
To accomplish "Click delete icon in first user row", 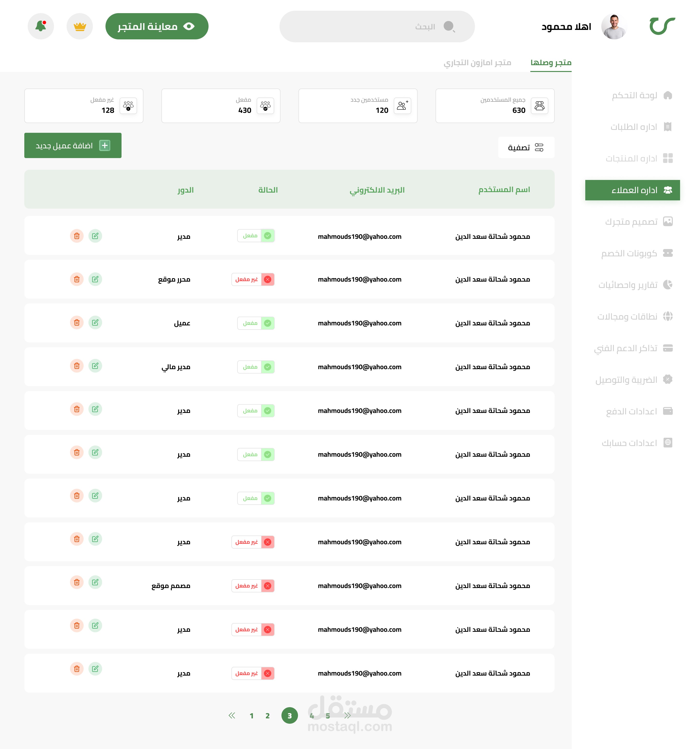I will (x=77, y=236).
